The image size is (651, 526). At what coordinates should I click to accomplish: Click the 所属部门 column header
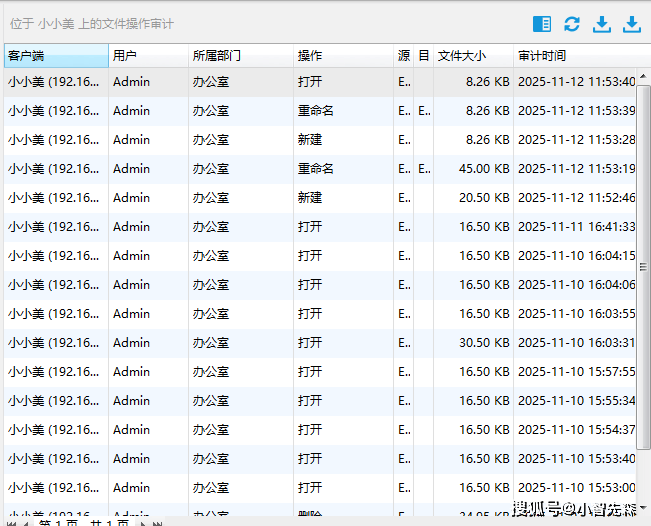[240, 56]
